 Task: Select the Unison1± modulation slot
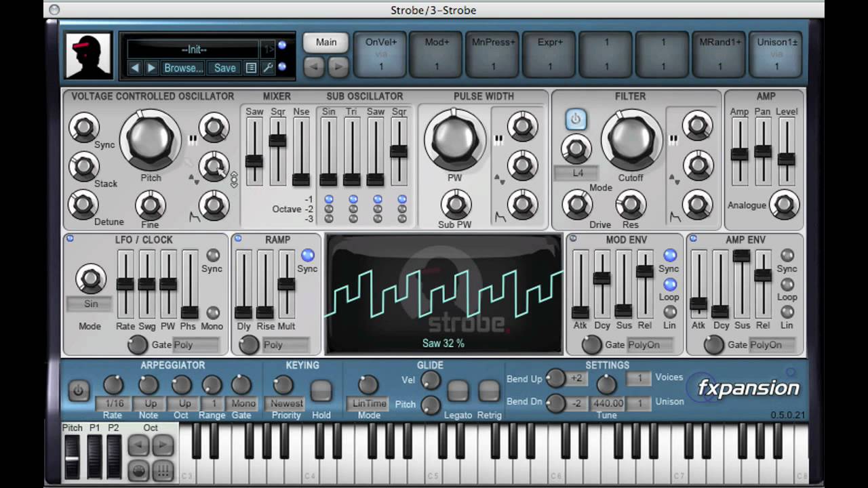click(x=776, y=54)
